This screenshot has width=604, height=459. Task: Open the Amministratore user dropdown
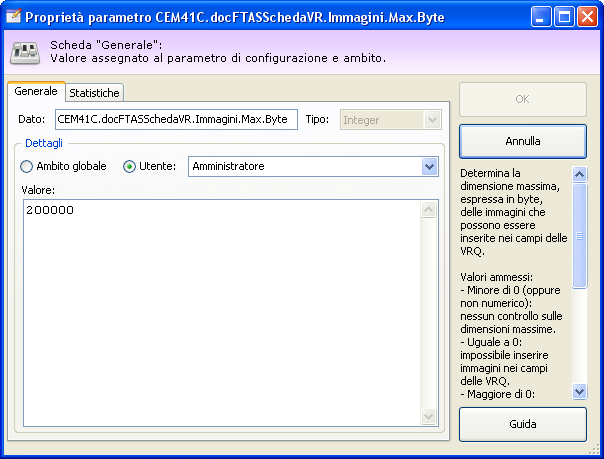pos(430,166)
